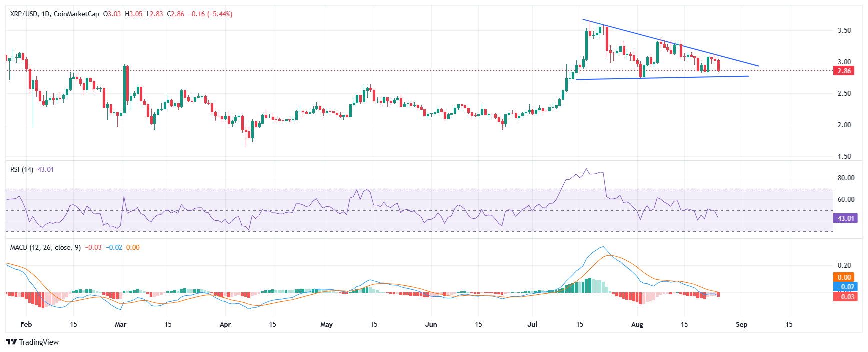
Task: Open the MACD (12, 26, close, 9) legend
Action: (45, 248)
